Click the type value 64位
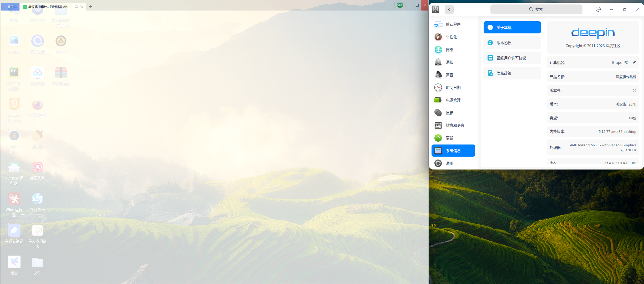Viewport: 644px width, 284px height. click(633, 118)
